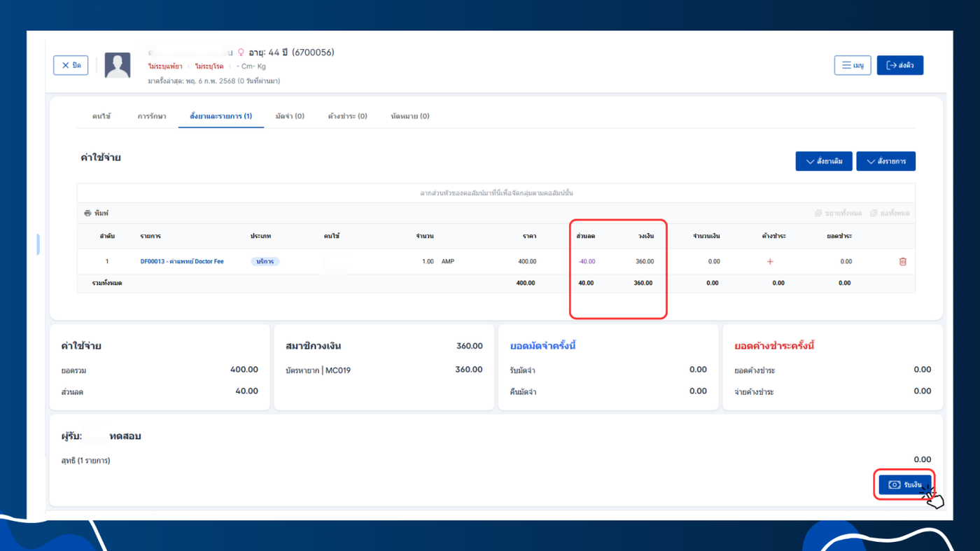Click the ลำดับ column header
The image size is (980, 551).
107,236
